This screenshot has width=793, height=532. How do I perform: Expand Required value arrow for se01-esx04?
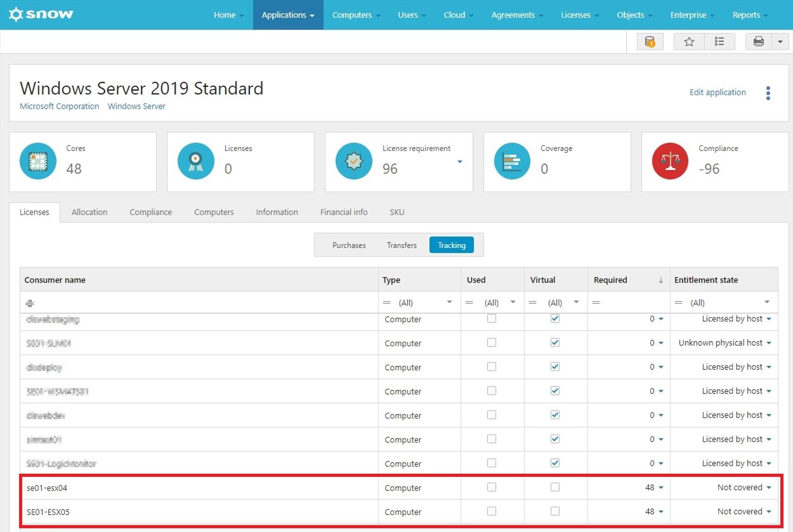661,488
